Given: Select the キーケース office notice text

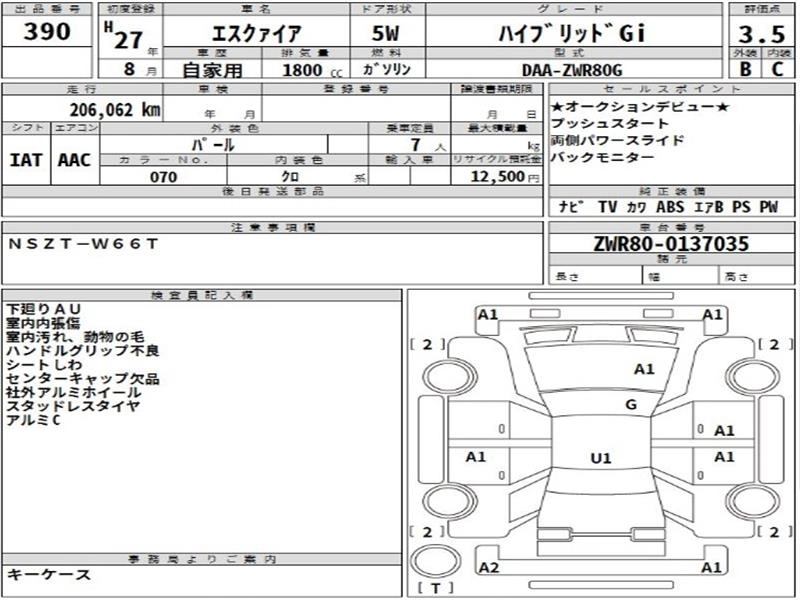Looking at the screenshot, I should (x=49, y=575).
